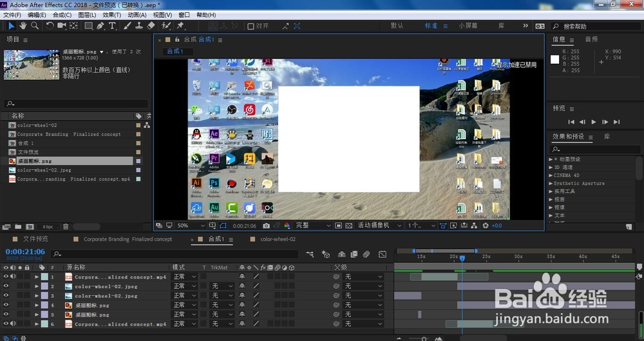Screen dimensions: 644x341
Task: Hide layer 1 video with eye icon
Action: [x=6, y=277]
